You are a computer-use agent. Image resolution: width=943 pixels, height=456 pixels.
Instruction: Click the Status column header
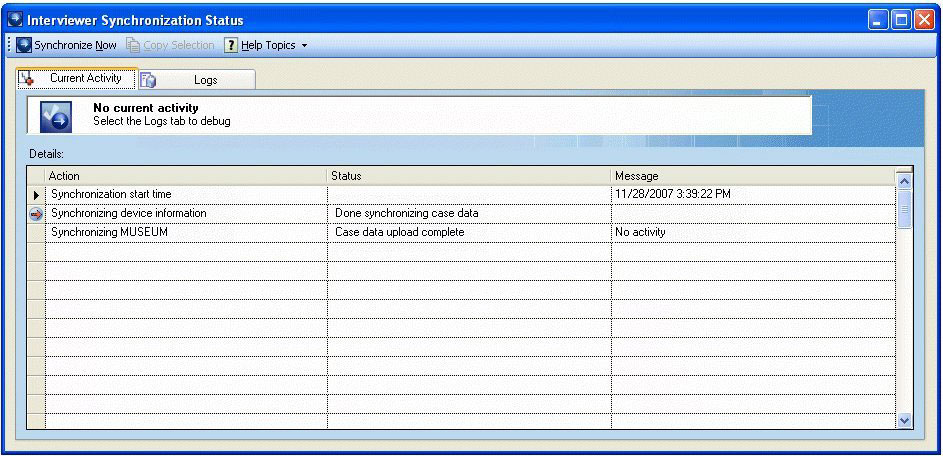click(x=469, y=176)
